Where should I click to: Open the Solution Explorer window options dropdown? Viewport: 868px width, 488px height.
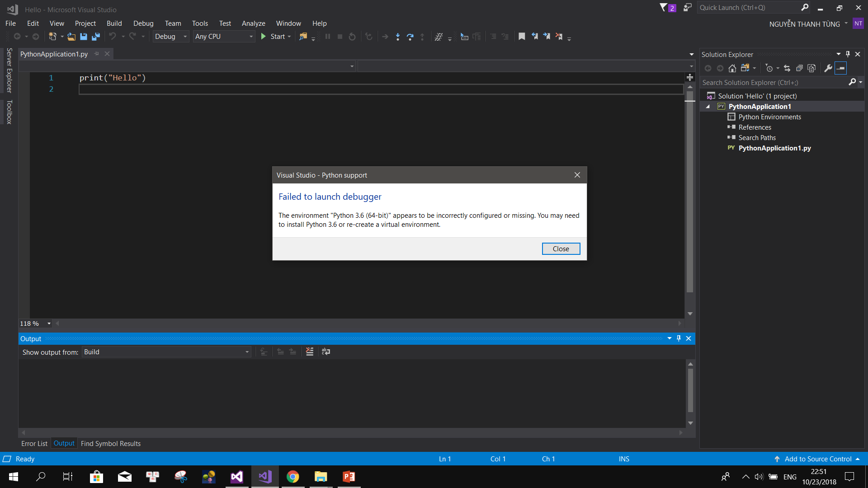pyautogui.click(x=839, y=54)
